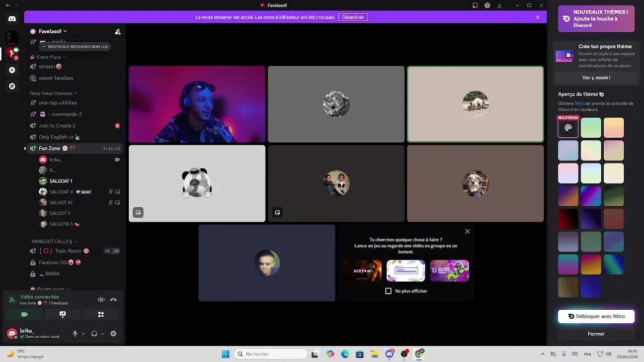The image size is (644, 362).
Task: Open the Help question mark icon
Action: (487, 5)
